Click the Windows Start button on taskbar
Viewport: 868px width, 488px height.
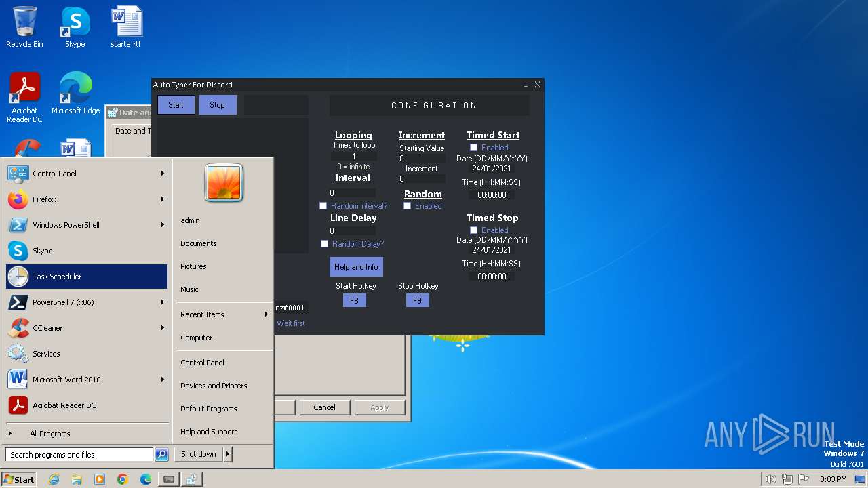(x=19, y=479)
